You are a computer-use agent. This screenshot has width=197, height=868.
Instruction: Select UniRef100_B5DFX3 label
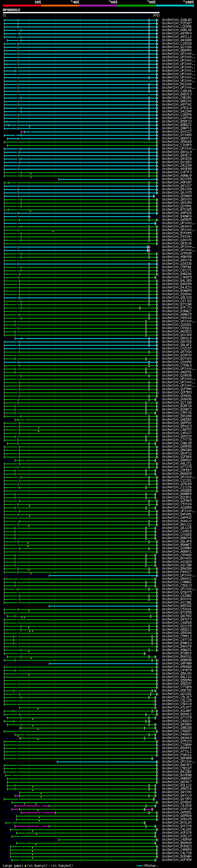(176, 121)
